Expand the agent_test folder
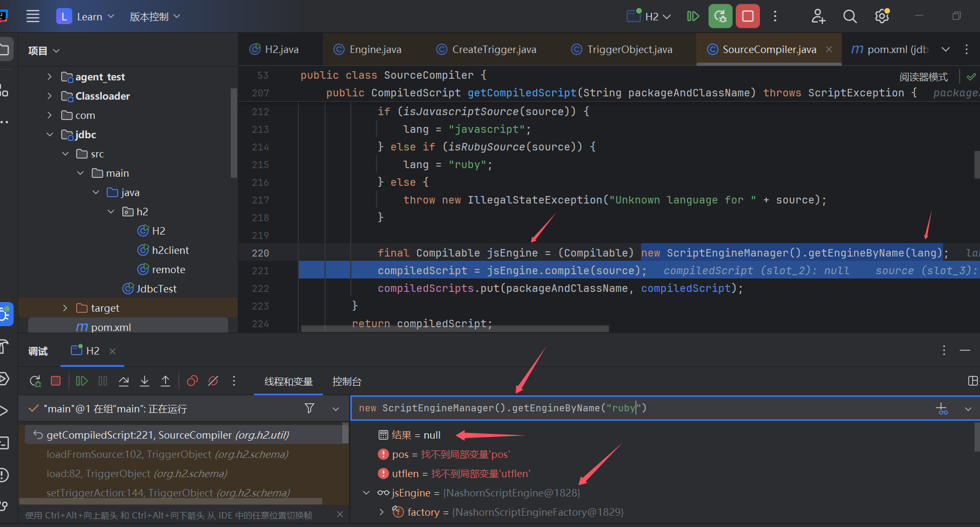 [x=49, y=77]
